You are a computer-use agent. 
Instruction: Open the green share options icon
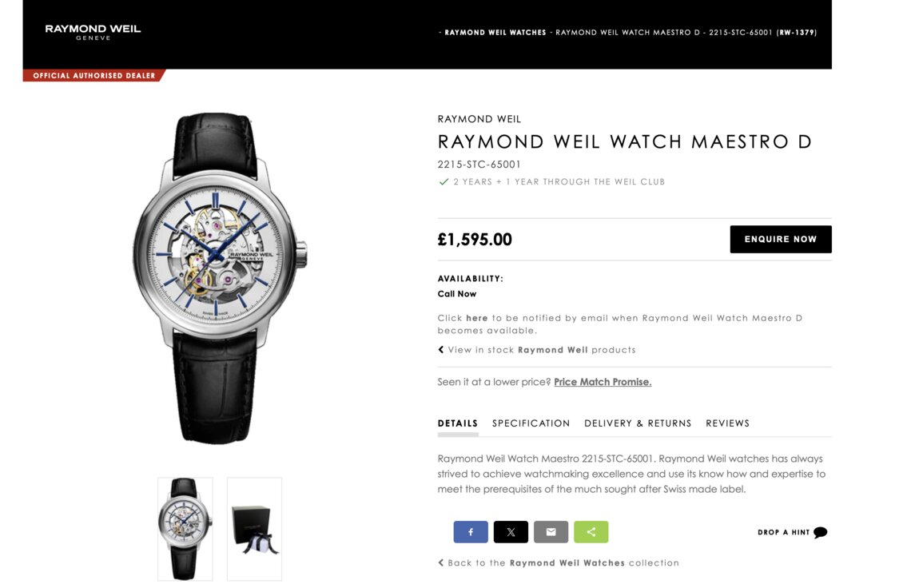click(591, 532)
